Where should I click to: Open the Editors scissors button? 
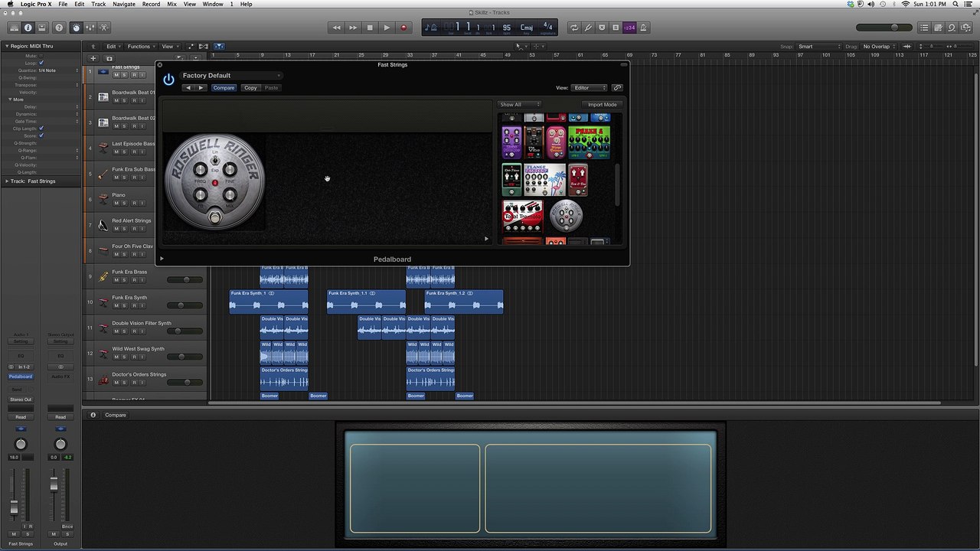click(103, 28)
